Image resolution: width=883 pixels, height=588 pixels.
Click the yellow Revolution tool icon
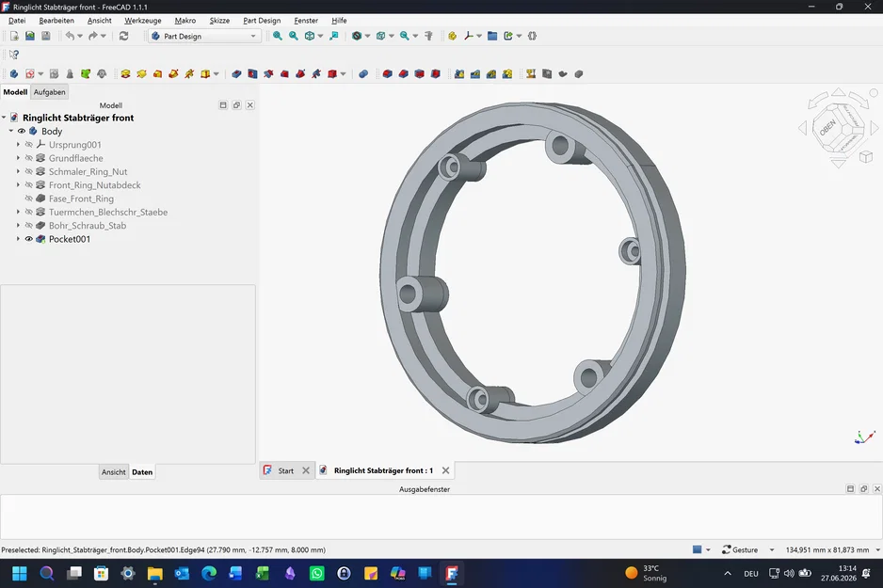141,73
